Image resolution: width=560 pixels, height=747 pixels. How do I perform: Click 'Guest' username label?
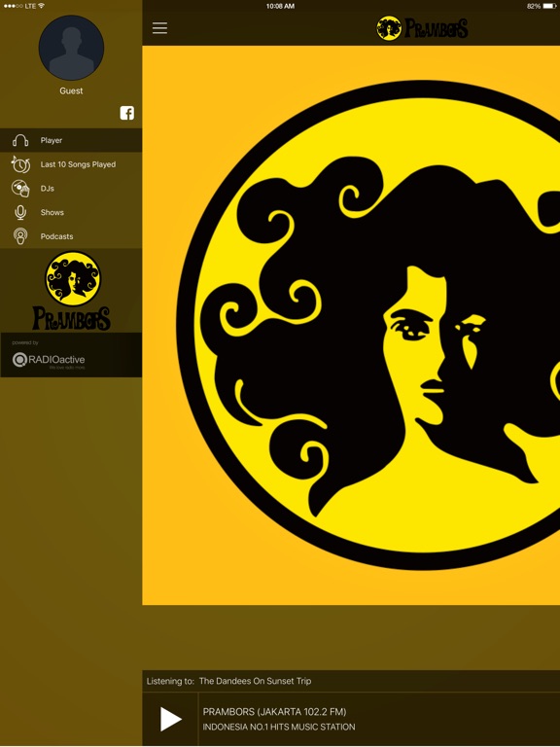coord(71,90)
